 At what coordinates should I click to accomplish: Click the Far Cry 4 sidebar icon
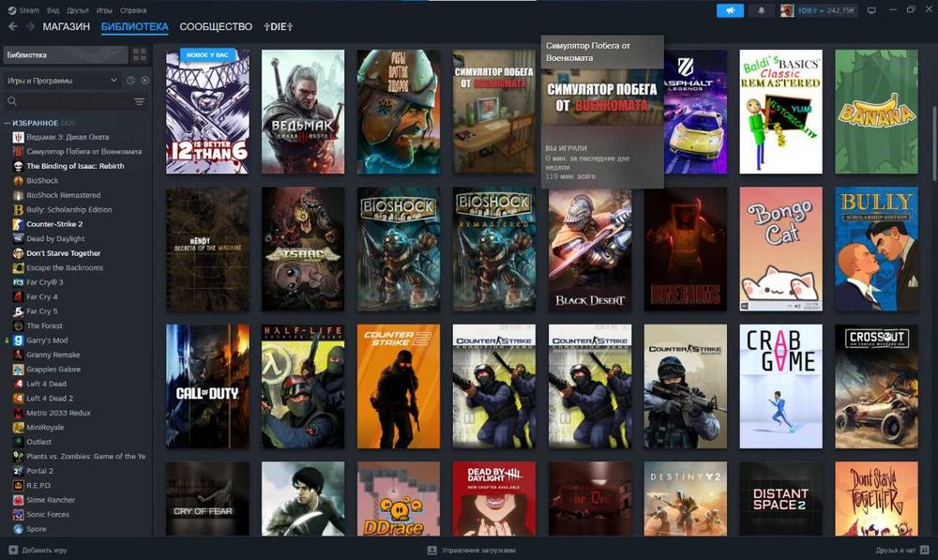(18, 296)
